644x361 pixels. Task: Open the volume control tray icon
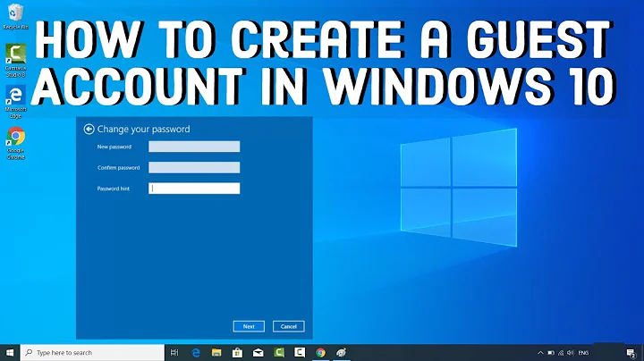(x=571, y=353)
